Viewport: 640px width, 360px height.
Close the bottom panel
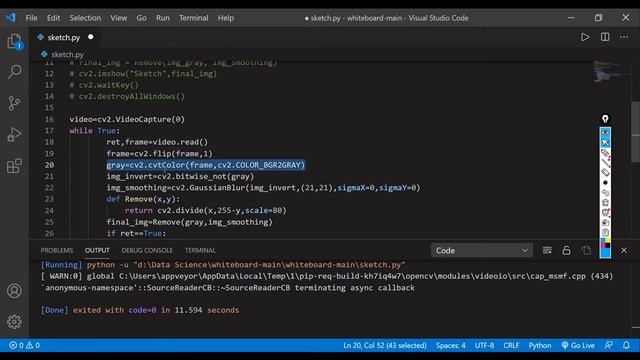624,250
